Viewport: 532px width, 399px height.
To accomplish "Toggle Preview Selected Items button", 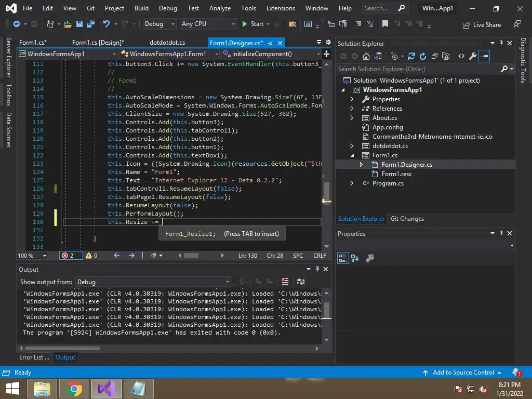I will coord(484,56).
